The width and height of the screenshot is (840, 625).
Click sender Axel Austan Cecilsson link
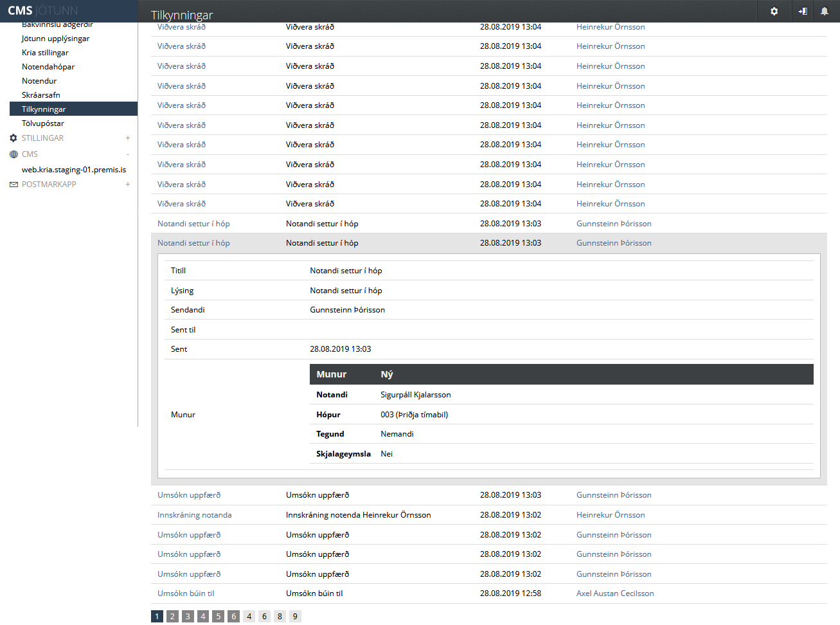tap(614, 593)
